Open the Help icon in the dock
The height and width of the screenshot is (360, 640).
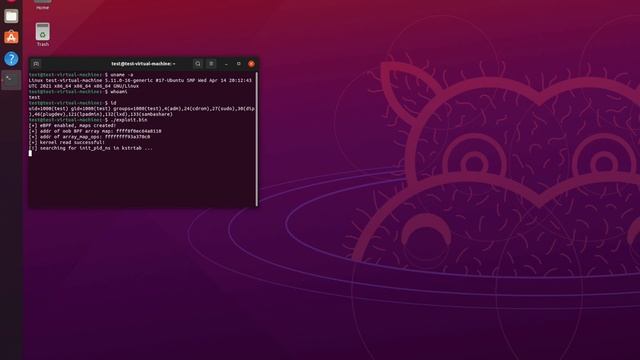(11, 59)
